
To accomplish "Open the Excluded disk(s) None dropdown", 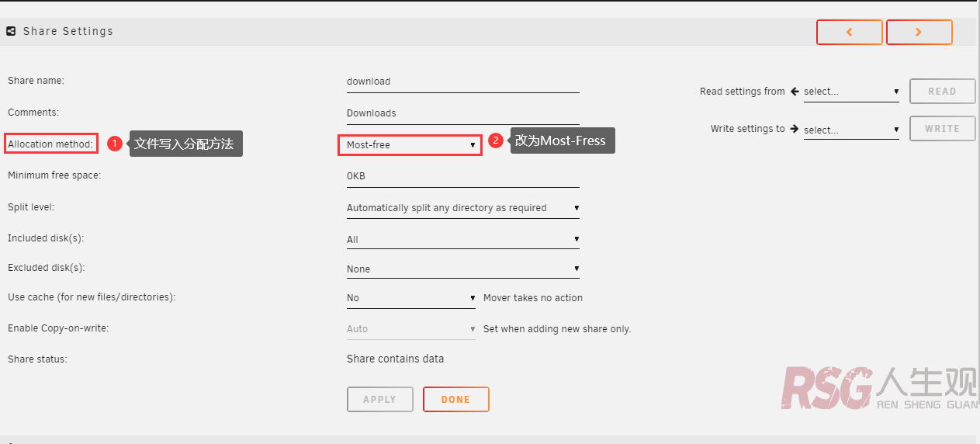I will 463,269.
